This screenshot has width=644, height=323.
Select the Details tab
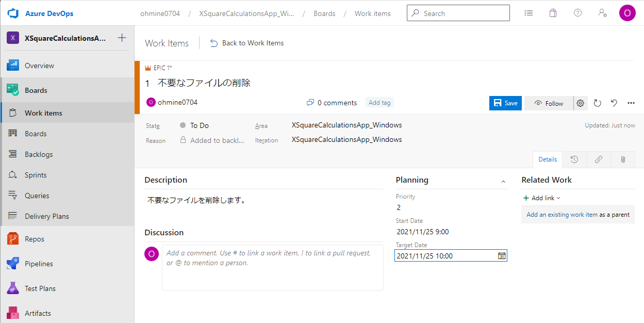[548, 159]
